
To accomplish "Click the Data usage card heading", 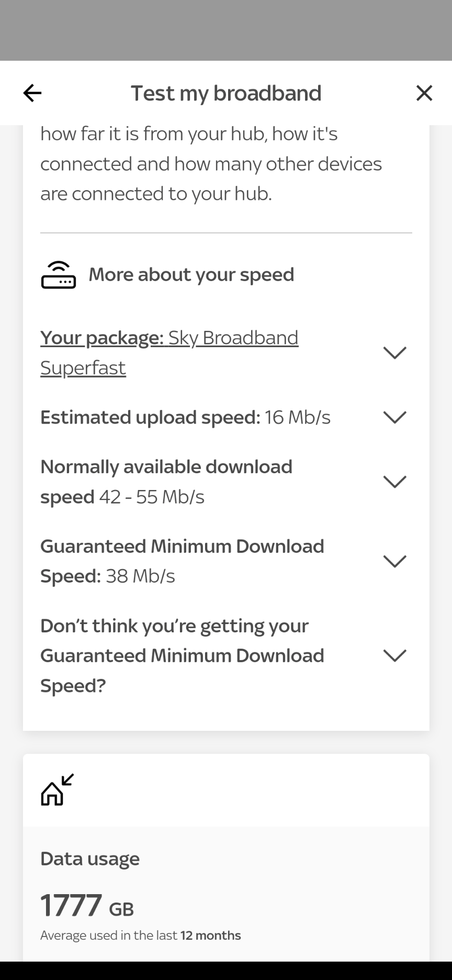I will pyautogui.click(x=90, y=857).
